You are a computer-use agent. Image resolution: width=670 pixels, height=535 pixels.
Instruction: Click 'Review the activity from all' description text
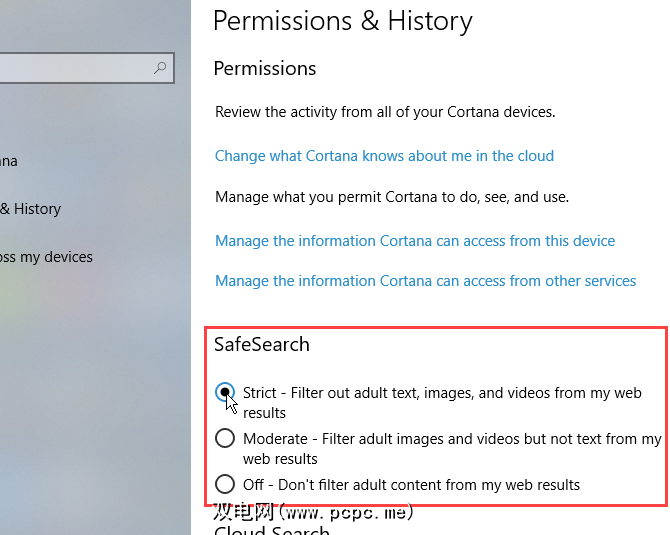coord(385,112)
